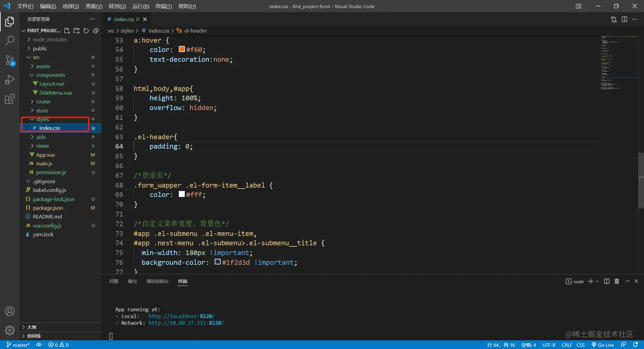Open the Extensions view

click(x=9, y=99)
